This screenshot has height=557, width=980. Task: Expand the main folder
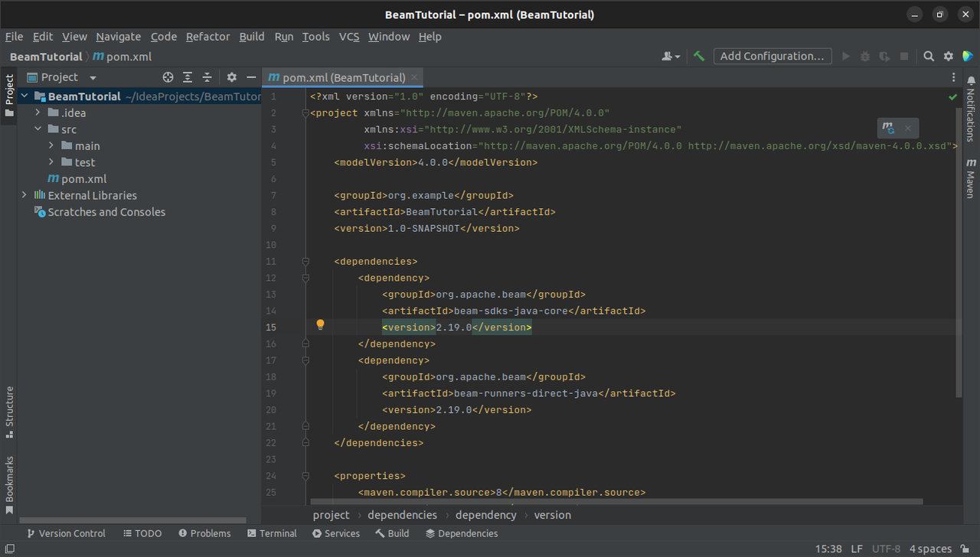(52, 145)
